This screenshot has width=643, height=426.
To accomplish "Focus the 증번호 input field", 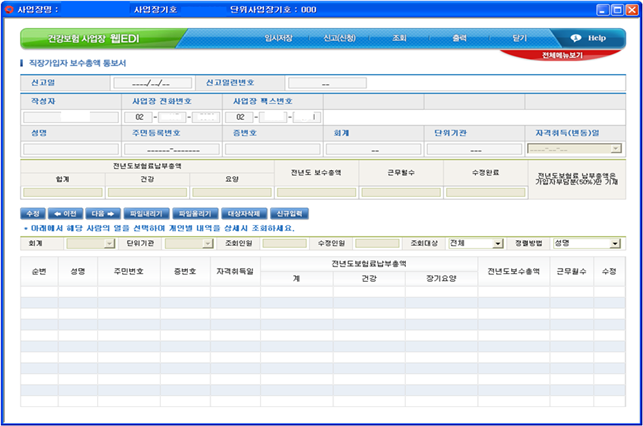I will pos(273,149).
